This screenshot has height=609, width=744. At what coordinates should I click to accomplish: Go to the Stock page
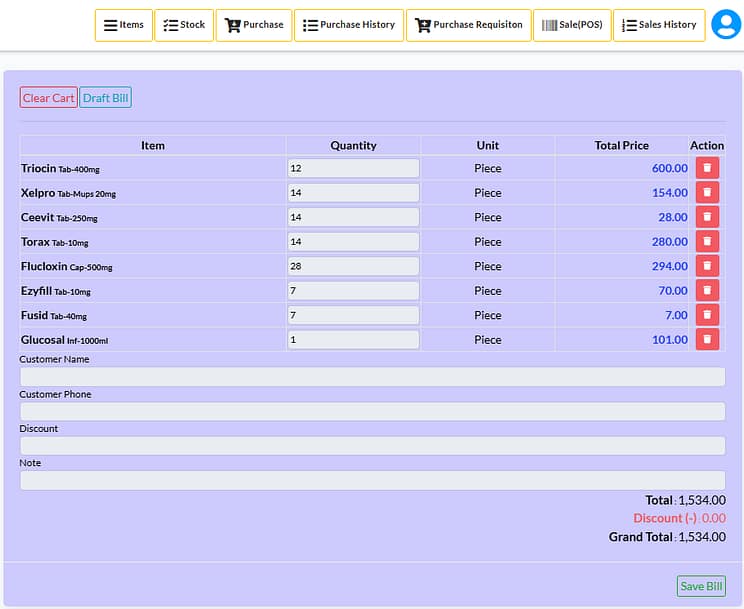(x=184, y=25)
